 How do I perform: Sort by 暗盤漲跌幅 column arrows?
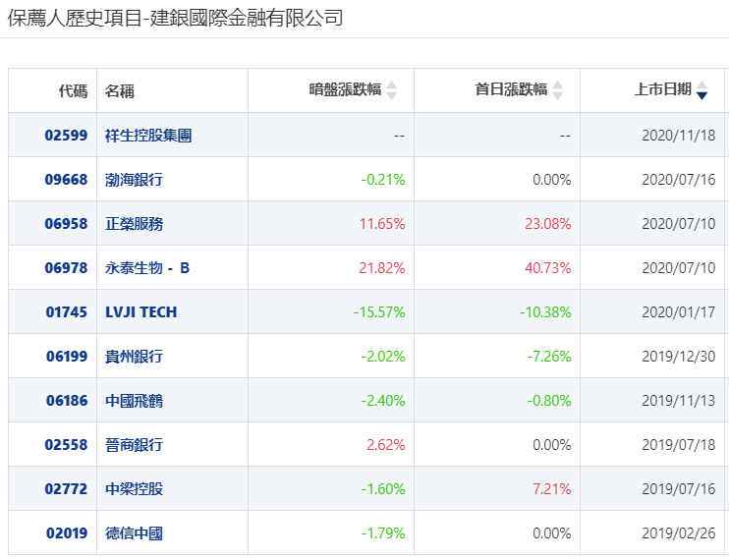click(x=391, y=90)
